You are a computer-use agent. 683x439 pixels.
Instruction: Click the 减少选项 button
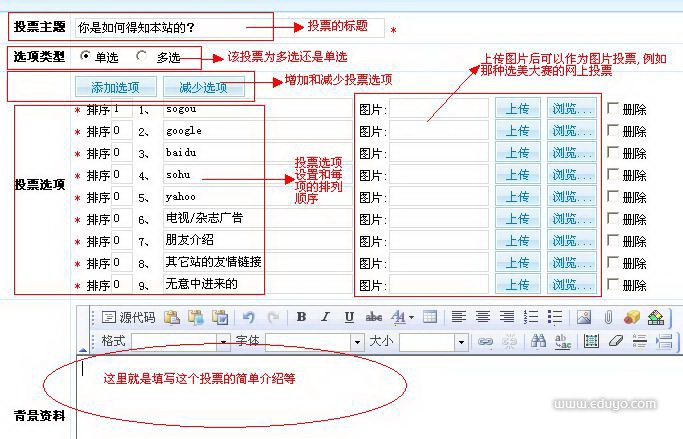click(x=203, y=88)
